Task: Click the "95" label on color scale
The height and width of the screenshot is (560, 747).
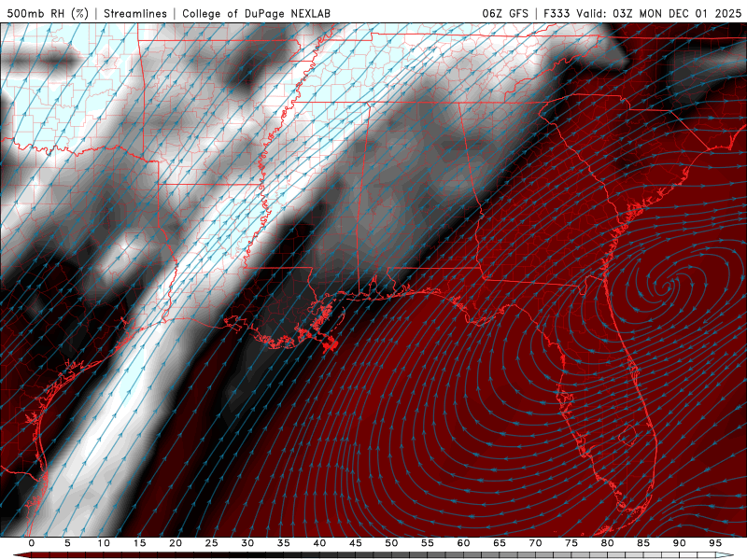Action: pos(715,543)
